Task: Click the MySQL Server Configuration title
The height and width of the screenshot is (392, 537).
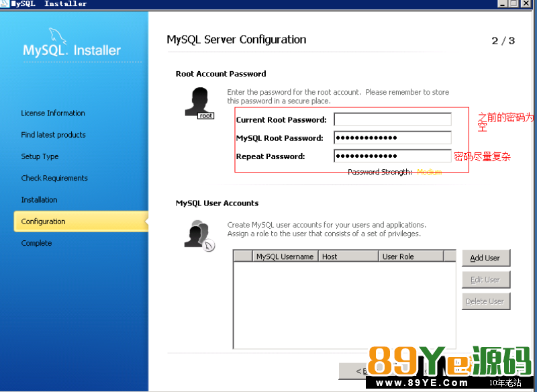Action: coord(237,40)
